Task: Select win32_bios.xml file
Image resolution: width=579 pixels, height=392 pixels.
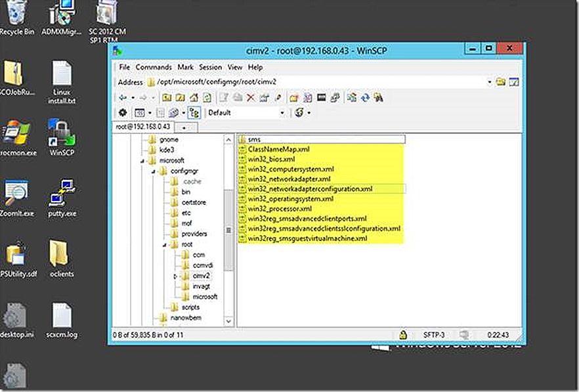Action: (x=271, y=160)
